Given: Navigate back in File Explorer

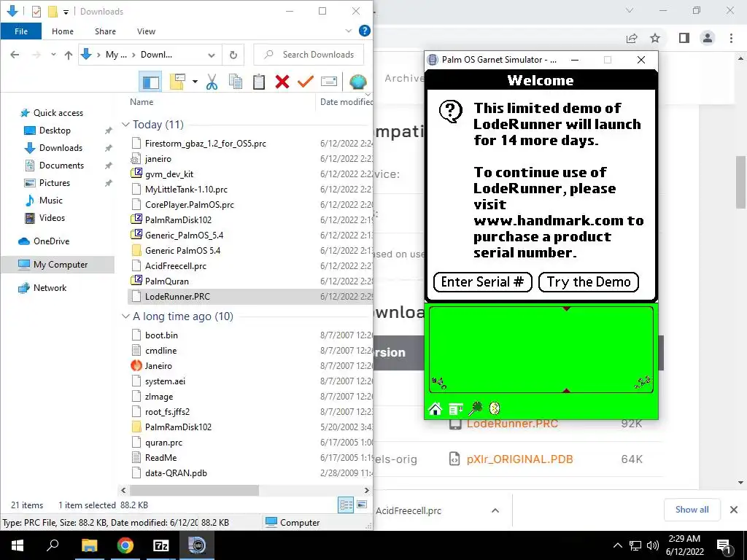Looking at the screenshot, I should tap(15, 55).
